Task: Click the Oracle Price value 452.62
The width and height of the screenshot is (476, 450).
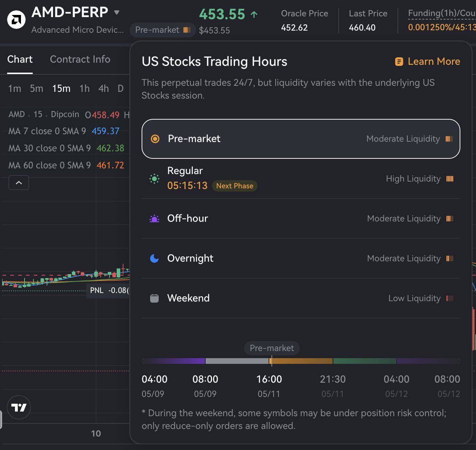Action: 294,27
